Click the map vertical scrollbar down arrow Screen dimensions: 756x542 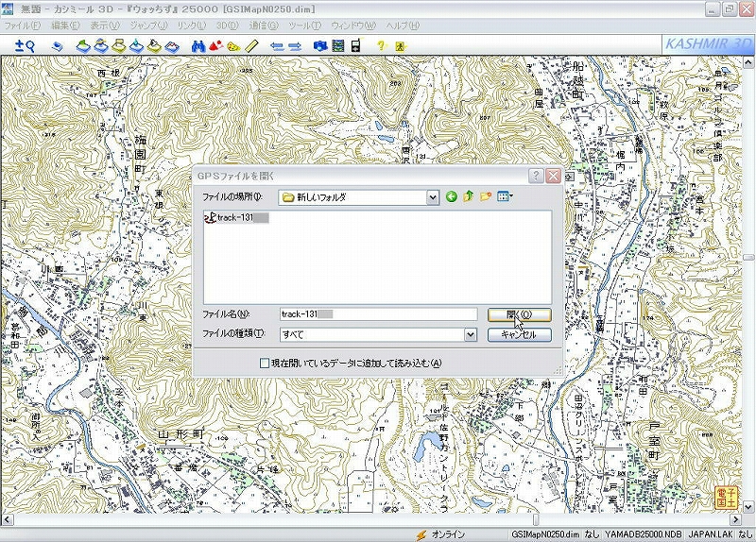click(x=748, y=507)
